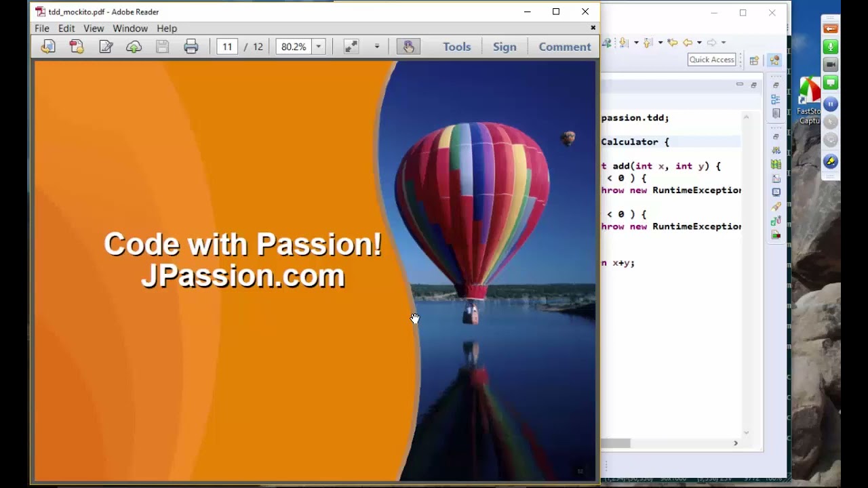Open the Previous Annotation dropdown arrow
Screen dimensions: 868x488
point(660,43)
